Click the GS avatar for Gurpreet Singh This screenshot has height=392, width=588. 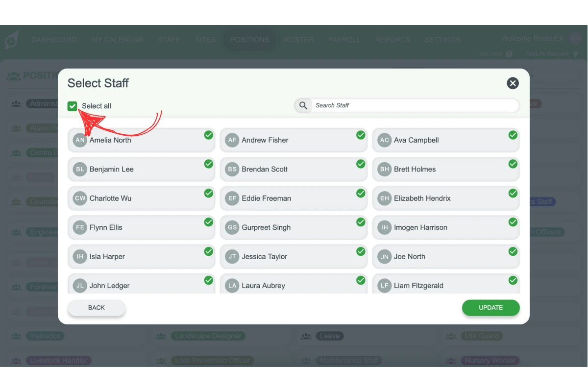(x=232, y=227)
